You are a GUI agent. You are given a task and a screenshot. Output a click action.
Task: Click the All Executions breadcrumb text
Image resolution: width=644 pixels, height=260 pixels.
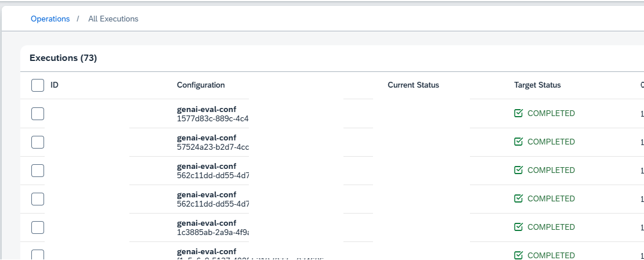pyautogui.click(x=113, y=19)
